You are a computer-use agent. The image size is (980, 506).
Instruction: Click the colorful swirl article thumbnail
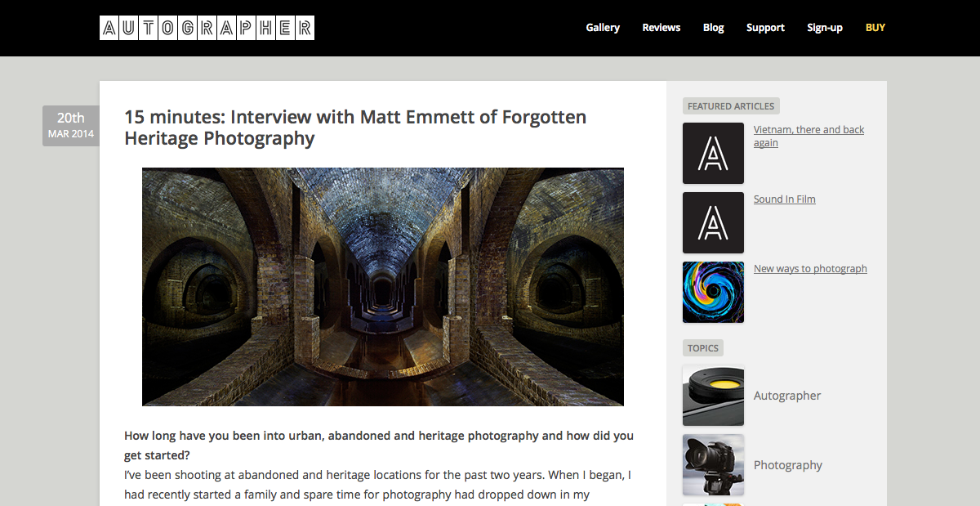(713, 292)
